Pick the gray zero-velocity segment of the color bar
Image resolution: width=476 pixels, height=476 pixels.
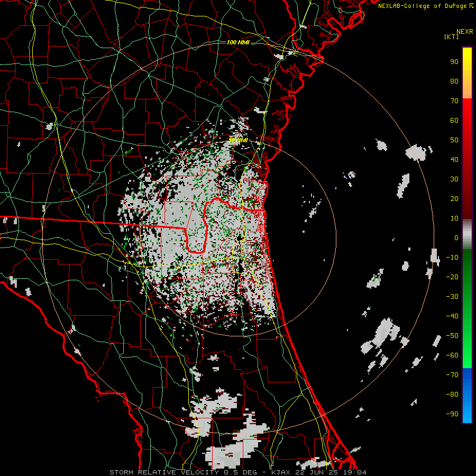(467, 234)
